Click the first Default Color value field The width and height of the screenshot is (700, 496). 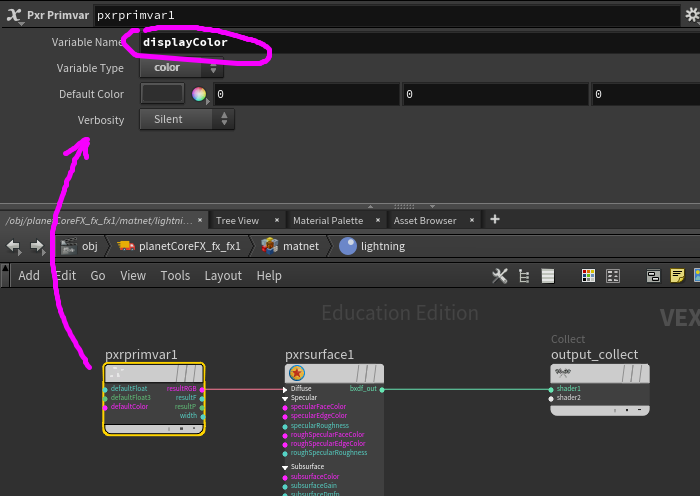[307, 94]
